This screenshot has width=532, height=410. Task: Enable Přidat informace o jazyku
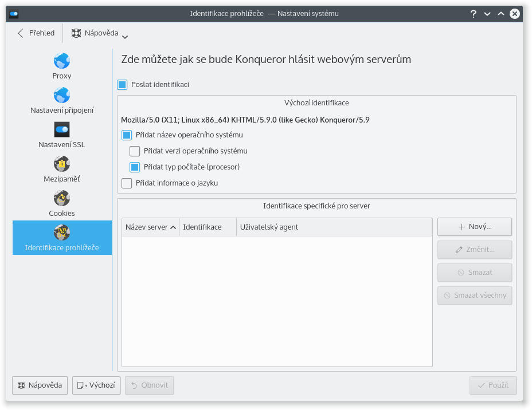(127, 183)
